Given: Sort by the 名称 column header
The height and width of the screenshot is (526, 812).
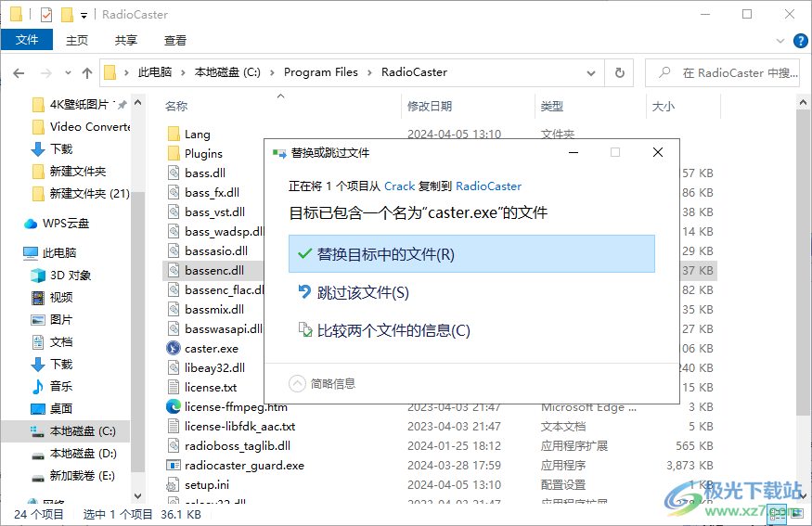Looking at the screenshot, I should tap(176, 106).
